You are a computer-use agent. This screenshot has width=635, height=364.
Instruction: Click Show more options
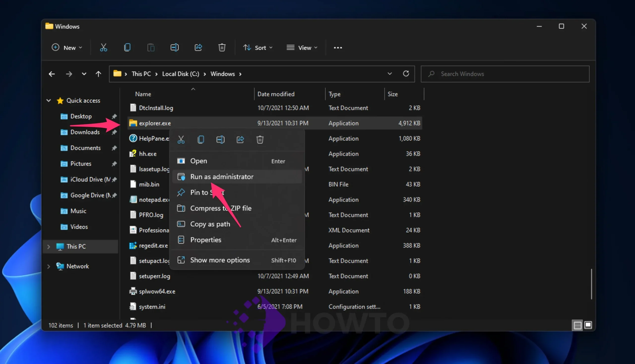(237, 260)
